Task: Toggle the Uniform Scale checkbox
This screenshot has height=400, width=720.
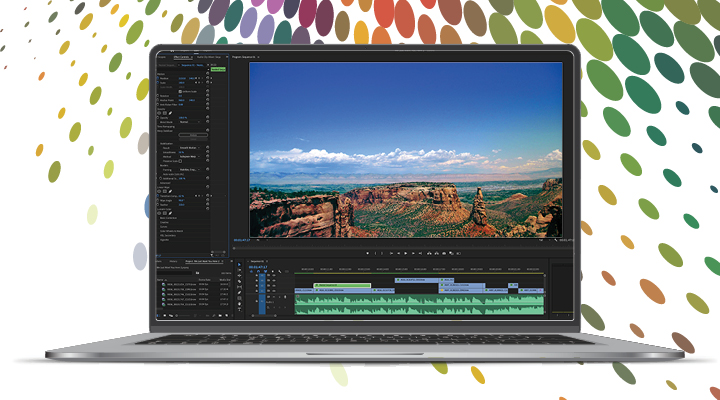Action: click(x=180, y=91)
